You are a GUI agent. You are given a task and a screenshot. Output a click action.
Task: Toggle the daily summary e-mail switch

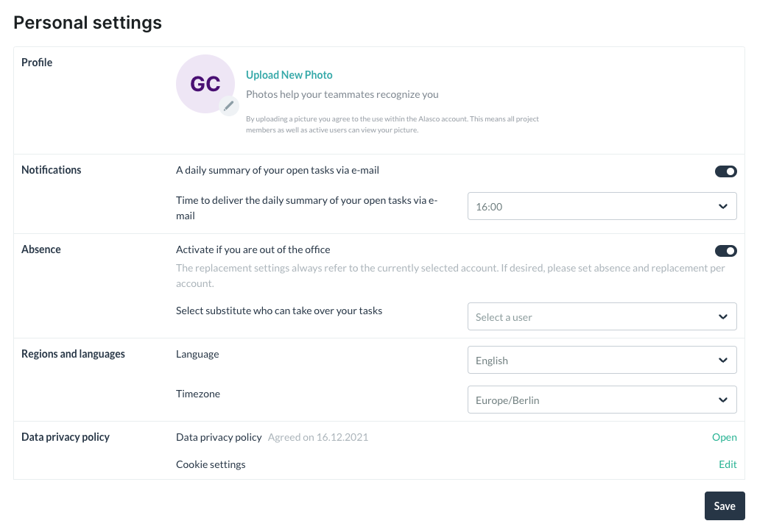click(x=725, y=171)
